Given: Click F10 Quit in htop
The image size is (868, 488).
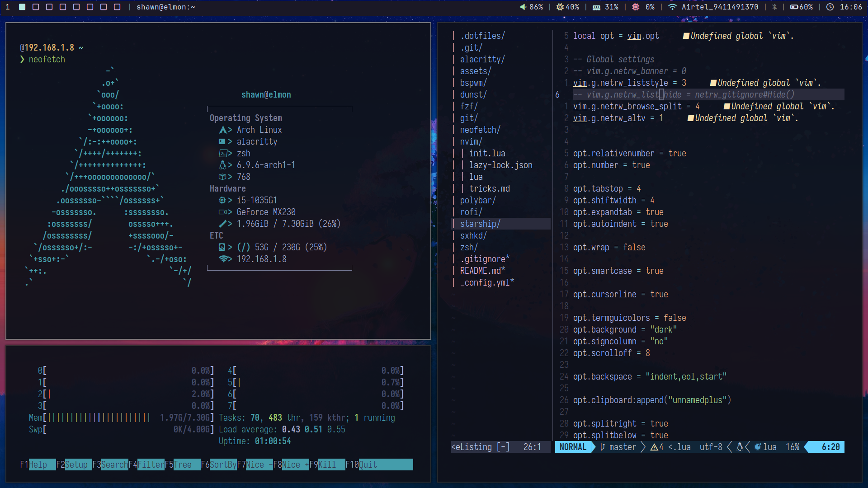Looking at the screenshot, I should [379, 465].
